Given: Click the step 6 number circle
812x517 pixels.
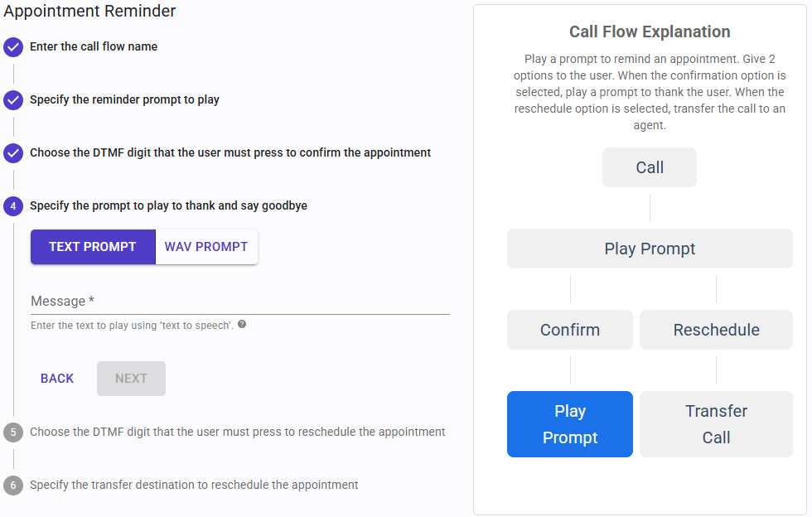Looking at the screenshot, I should (x=12, y=486).
